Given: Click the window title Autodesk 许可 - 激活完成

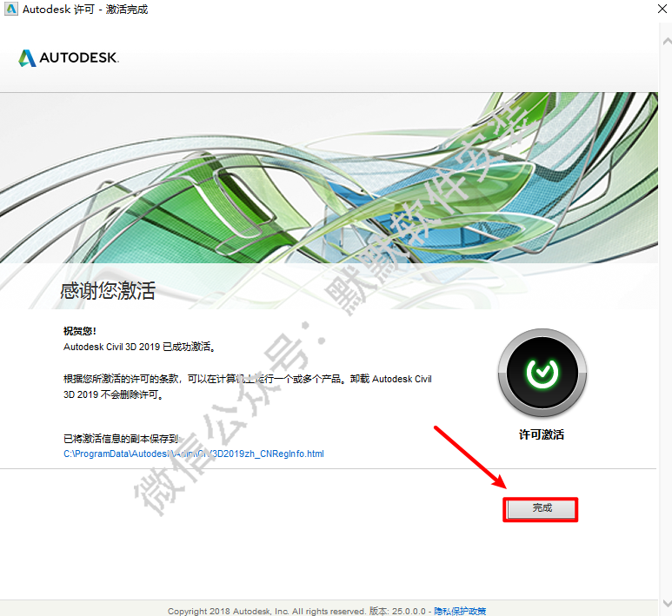Looking at the screenshot, I should [86, 10].
